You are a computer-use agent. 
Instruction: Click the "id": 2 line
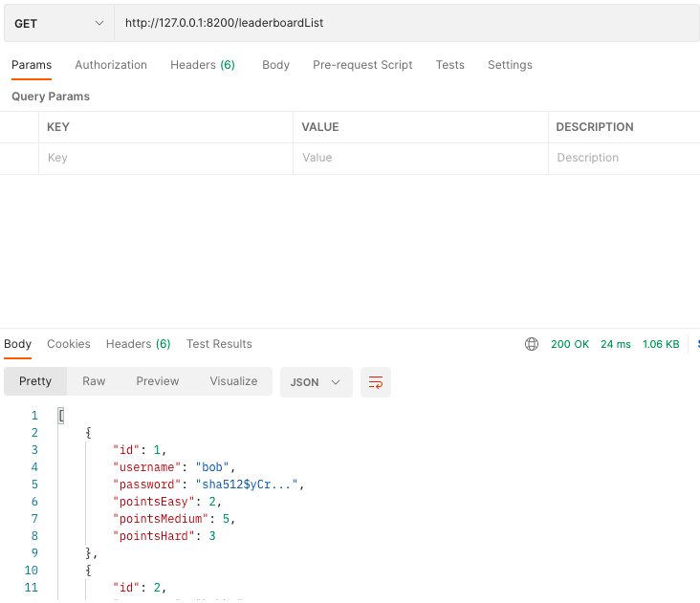140,588
